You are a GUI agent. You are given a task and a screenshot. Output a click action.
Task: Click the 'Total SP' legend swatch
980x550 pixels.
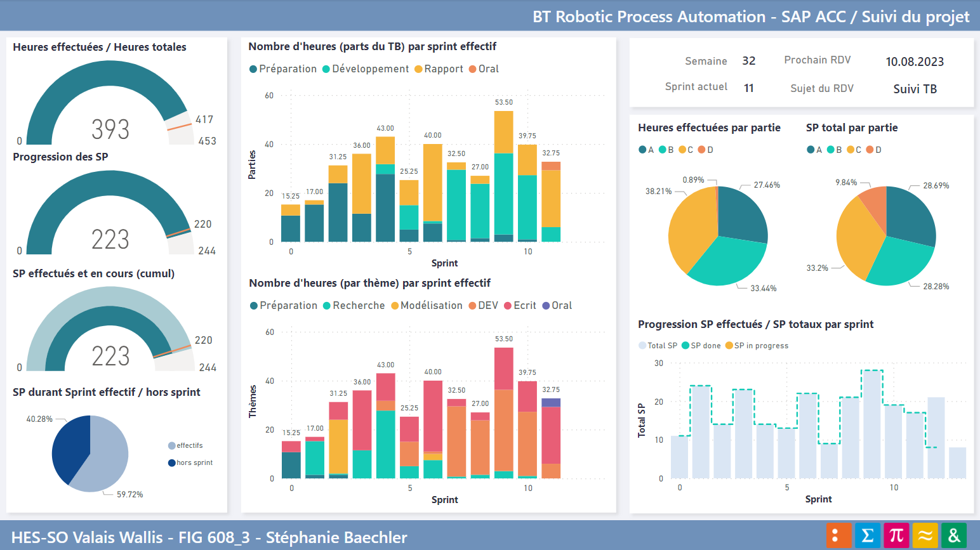pos(642,346)
